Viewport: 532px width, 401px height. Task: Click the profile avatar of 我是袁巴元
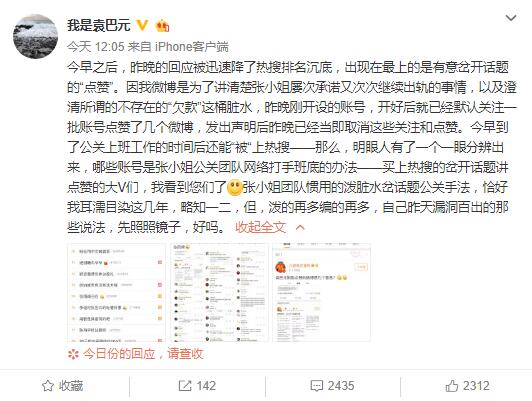pos(35,36)
